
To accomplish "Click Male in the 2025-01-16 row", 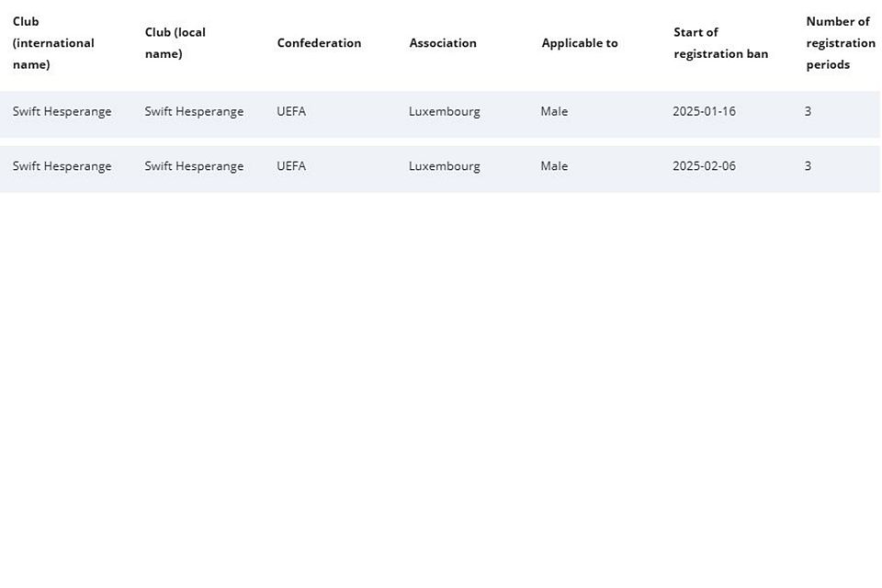I will [554, 111].
